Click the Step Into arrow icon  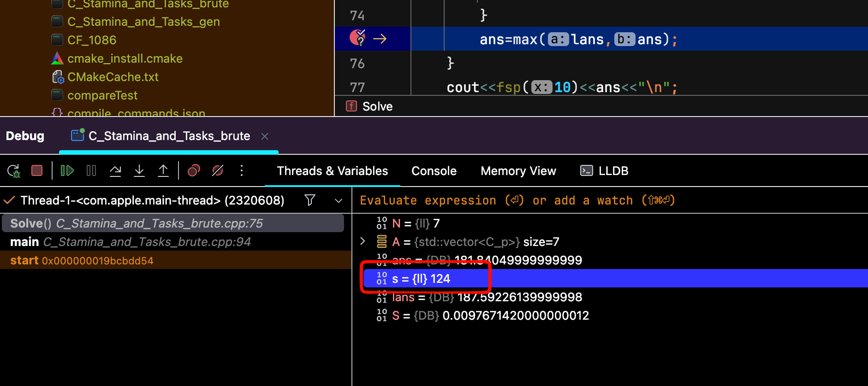coord(139,171)
